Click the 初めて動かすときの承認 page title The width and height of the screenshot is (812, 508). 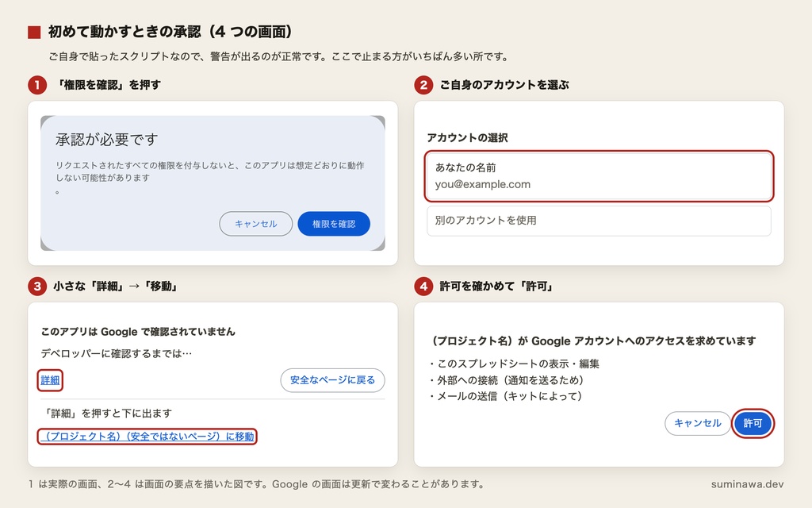click(170, 32)
